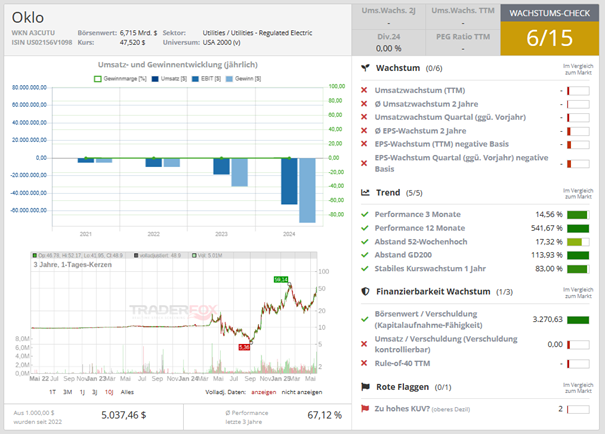Click the Ums.Wachs. 2J cell

pyautogui.click(x=389, y=17)
